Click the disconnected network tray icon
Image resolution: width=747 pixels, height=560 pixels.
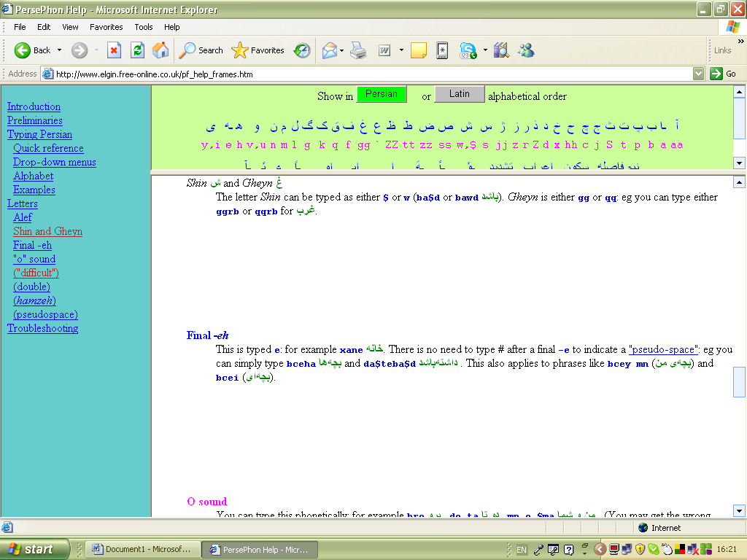693,549
